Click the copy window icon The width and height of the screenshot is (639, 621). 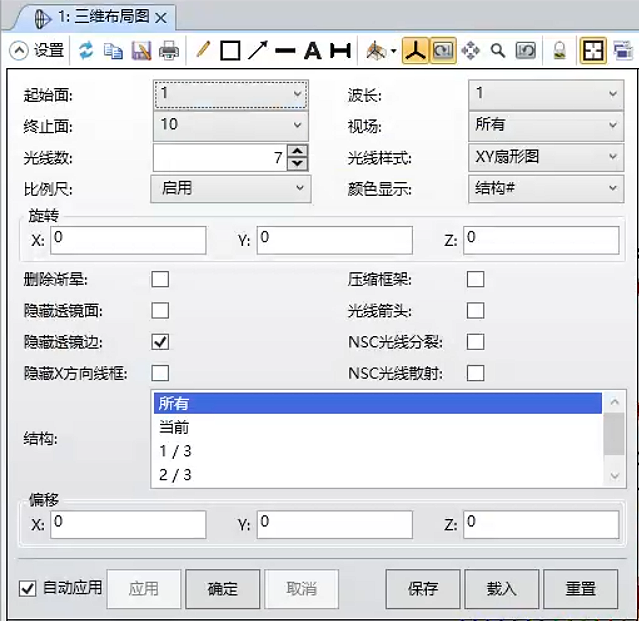(113, 51)
